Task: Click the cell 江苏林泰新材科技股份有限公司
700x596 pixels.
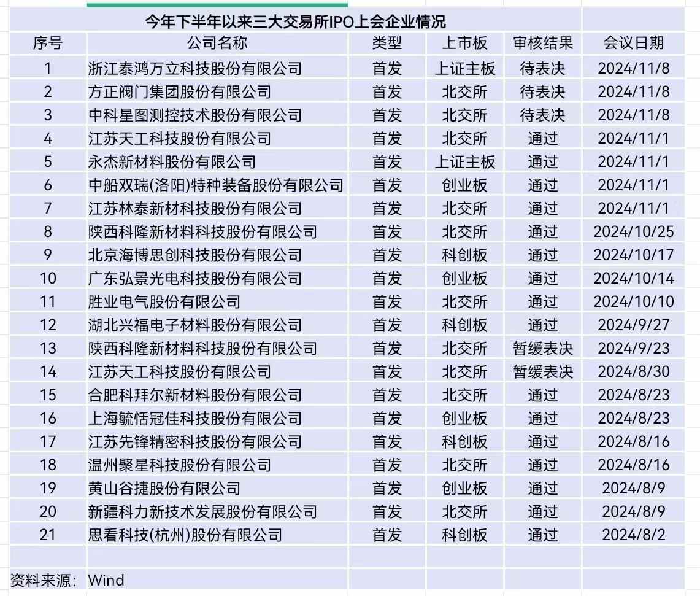Action: click(x=217, y=208)
